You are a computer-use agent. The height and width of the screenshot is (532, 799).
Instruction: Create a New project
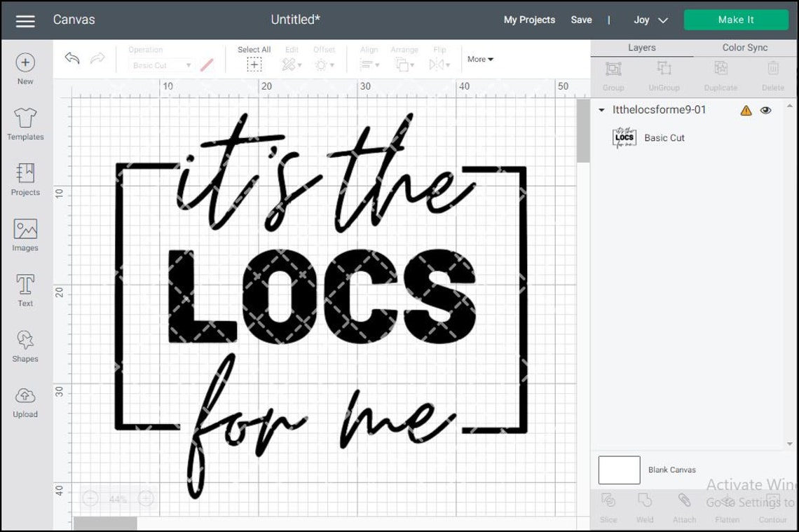coord(25,69)
